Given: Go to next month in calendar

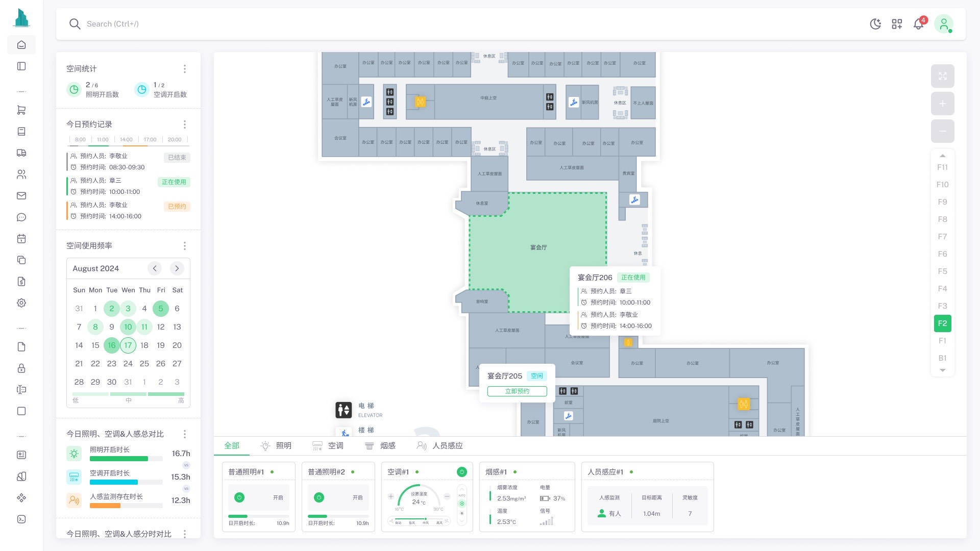Looking at the screenshot, I should [x=177, y=268].
